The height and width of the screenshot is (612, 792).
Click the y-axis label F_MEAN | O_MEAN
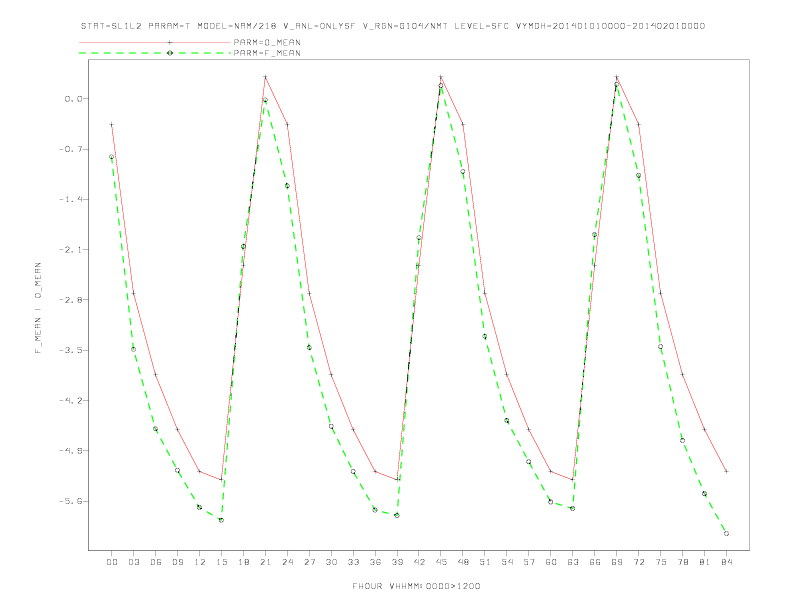(x=38, y=308)
